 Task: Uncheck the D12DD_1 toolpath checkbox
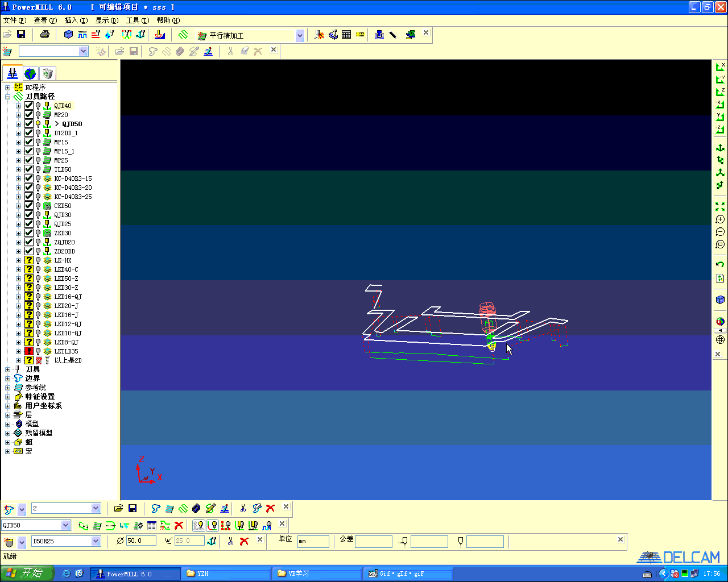(29, 133)
